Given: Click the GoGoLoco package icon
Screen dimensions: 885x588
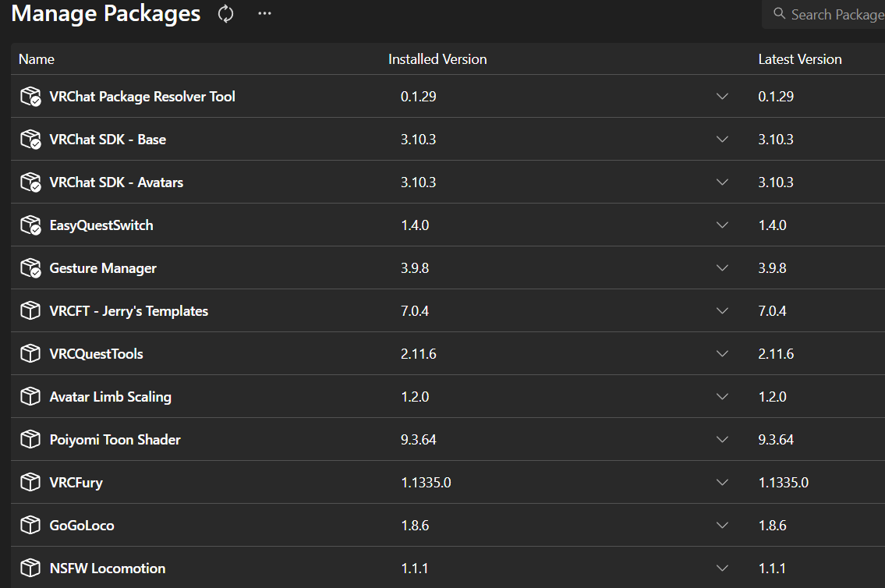Looking at the screenshot, I should click(x=30, y=526).
